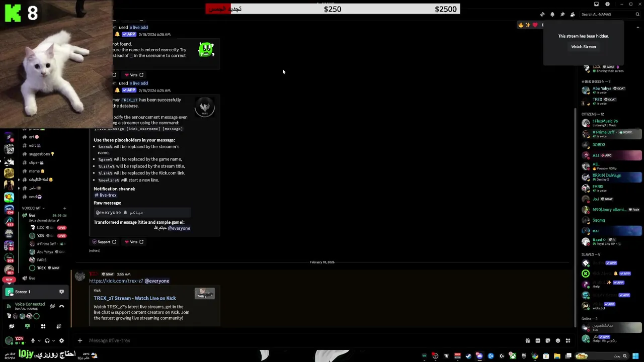Select member BRAIN DaMage in member list
The width and height of the screenshot is (644, 362).
tap(611, 177)
